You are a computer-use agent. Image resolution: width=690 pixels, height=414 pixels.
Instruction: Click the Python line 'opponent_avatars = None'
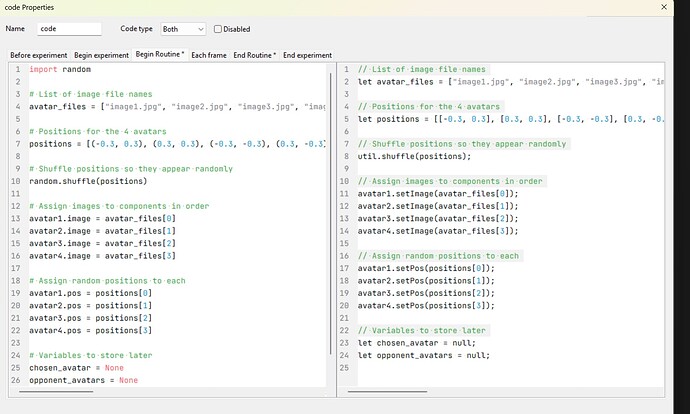(83, 380)
